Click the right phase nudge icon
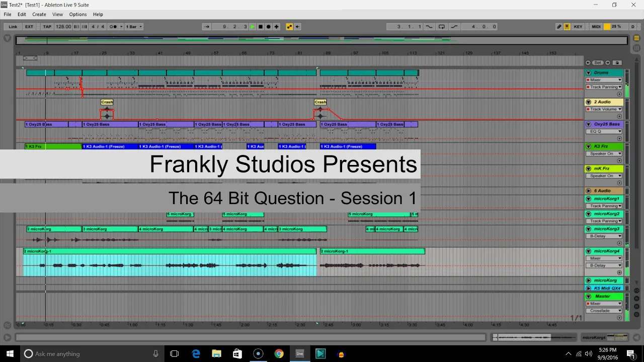 [85, 27]
